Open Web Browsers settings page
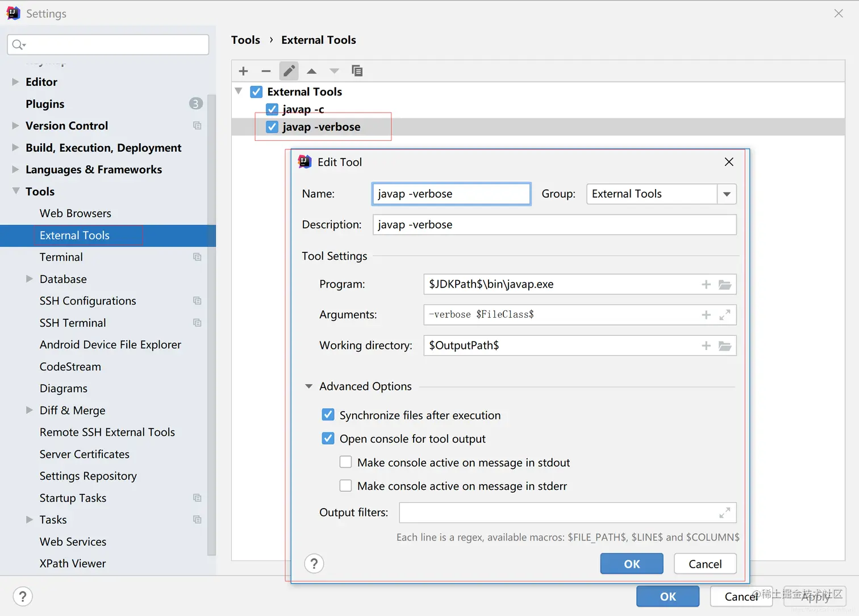Viewport: 859px width, 616px height. point(75,214)
